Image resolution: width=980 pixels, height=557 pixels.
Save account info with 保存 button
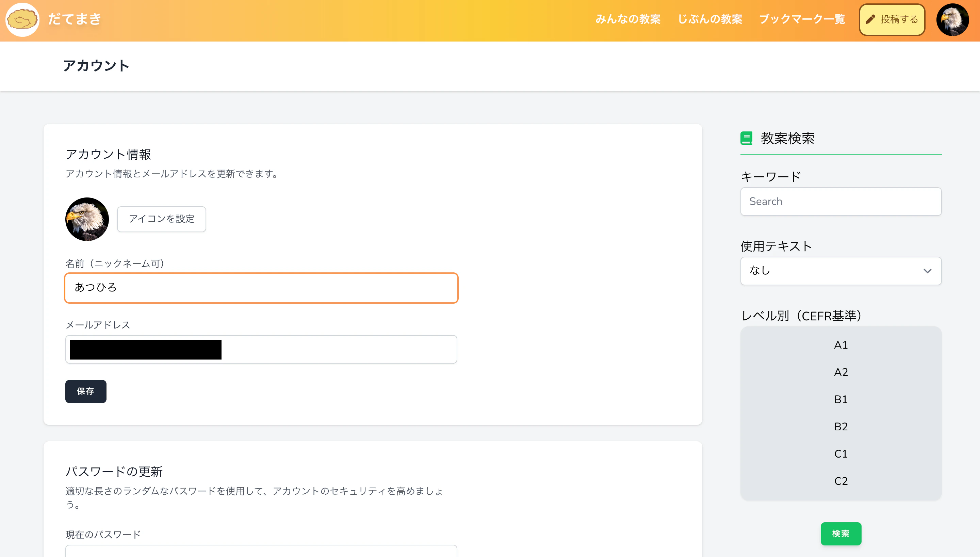(x=86, y=391)
